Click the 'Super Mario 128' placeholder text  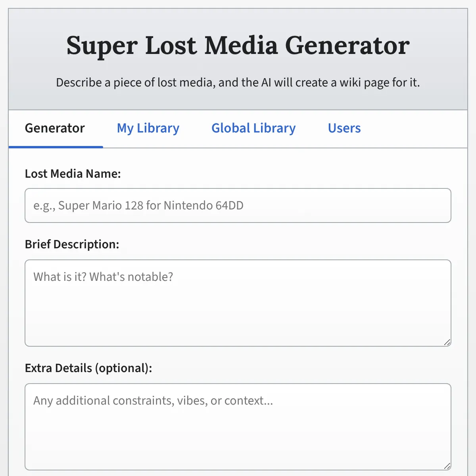pyautogui.click(x=138, y=205)
